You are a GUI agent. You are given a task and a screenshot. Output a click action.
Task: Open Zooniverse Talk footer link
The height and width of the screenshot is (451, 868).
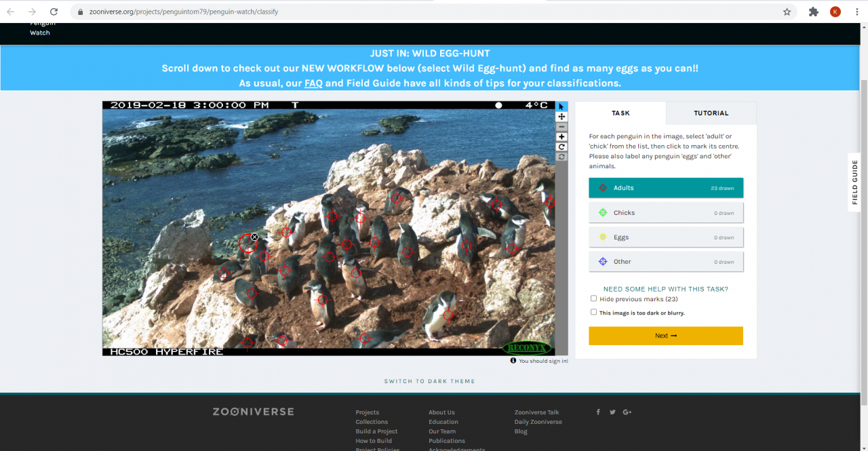point(537,412)
